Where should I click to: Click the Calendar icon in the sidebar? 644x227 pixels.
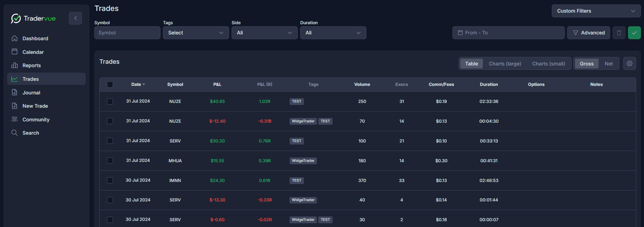coord(14,52)
